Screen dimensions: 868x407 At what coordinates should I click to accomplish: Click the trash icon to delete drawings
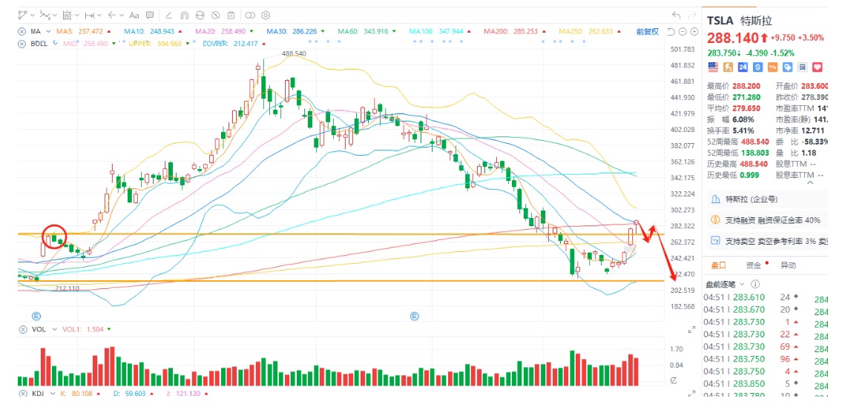click(x=231, y=16)
